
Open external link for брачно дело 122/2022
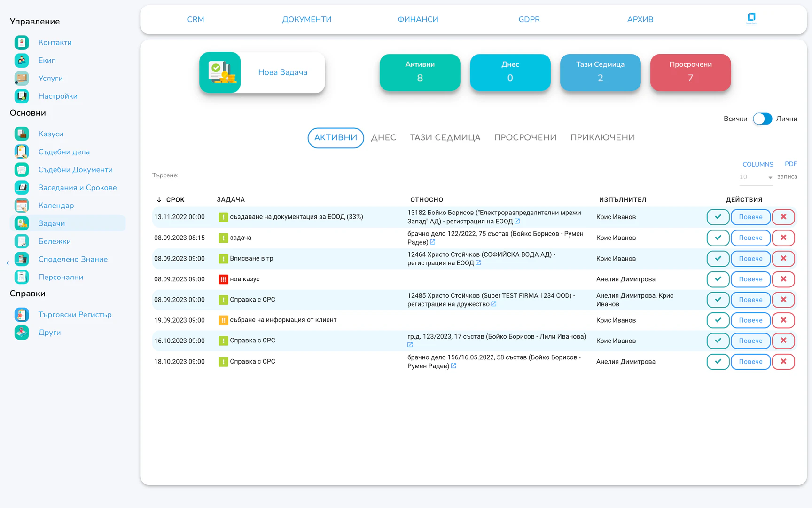point(433,242)
